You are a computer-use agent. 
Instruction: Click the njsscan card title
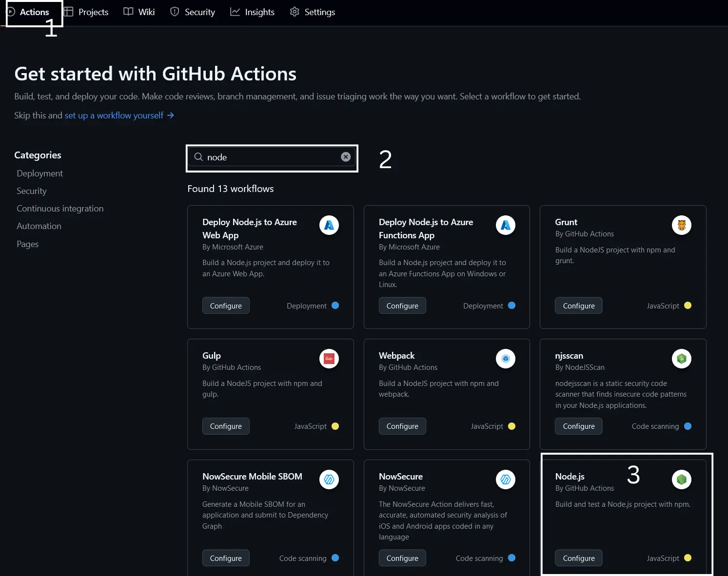pyautogui.click(x=569, y=356)
